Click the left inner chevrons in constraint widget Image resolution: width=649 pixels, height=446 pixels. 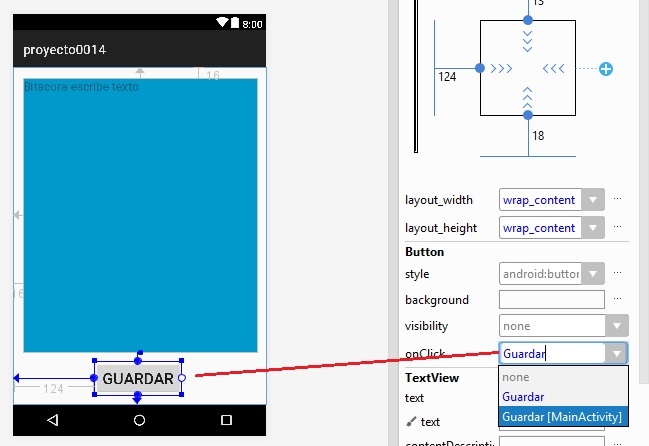pos(502,68)
